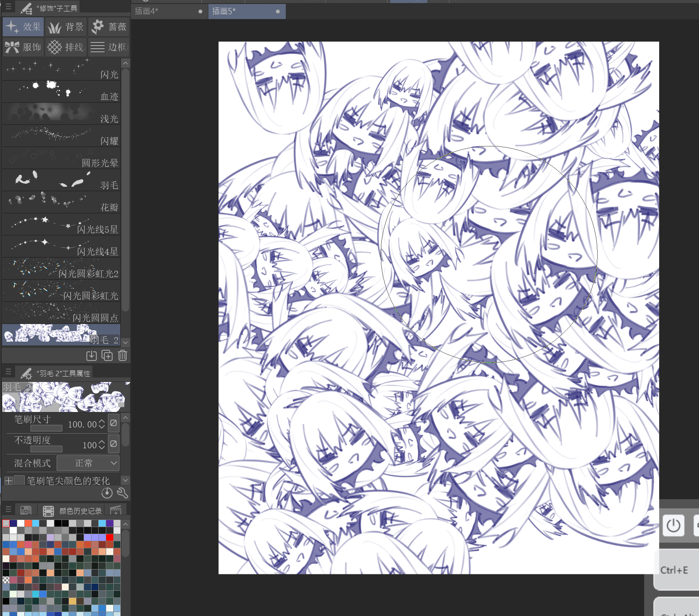Select the 服饰 (clothing) decoration group

point(23,47)
